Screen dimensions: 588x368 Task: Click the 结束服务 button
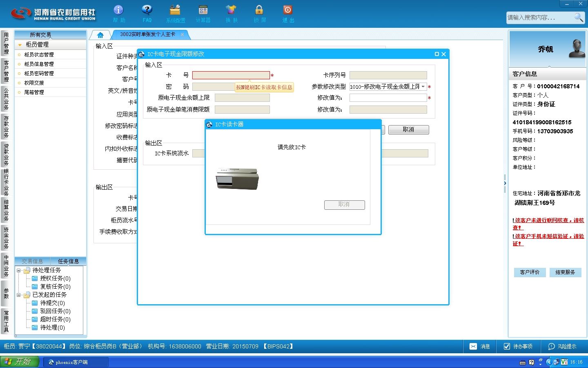(x=565, y=272)
